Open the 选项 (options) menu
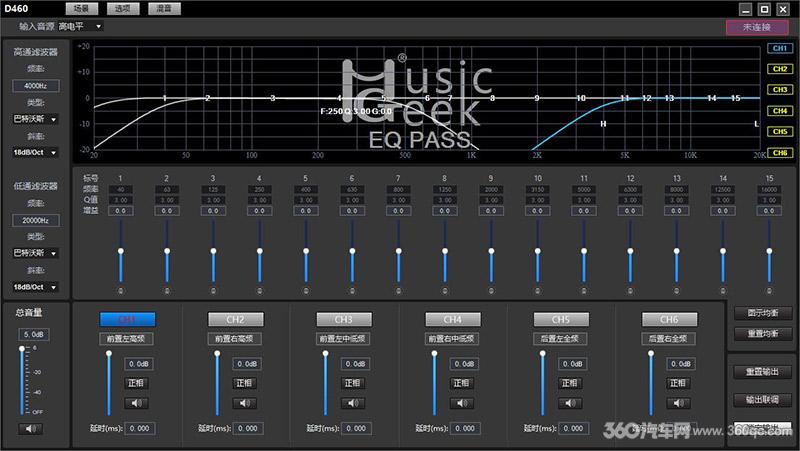800x451 pixels. (123, 9)
